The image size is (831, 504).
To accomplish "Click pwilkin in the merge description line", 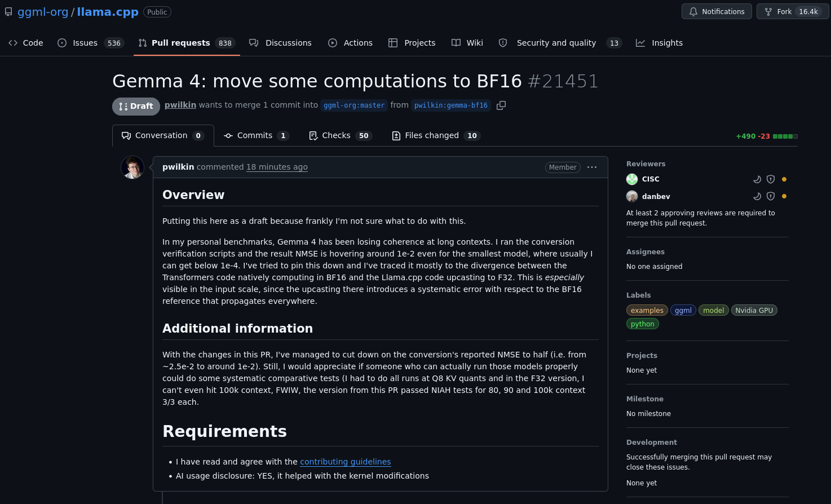I will [180, 105].
